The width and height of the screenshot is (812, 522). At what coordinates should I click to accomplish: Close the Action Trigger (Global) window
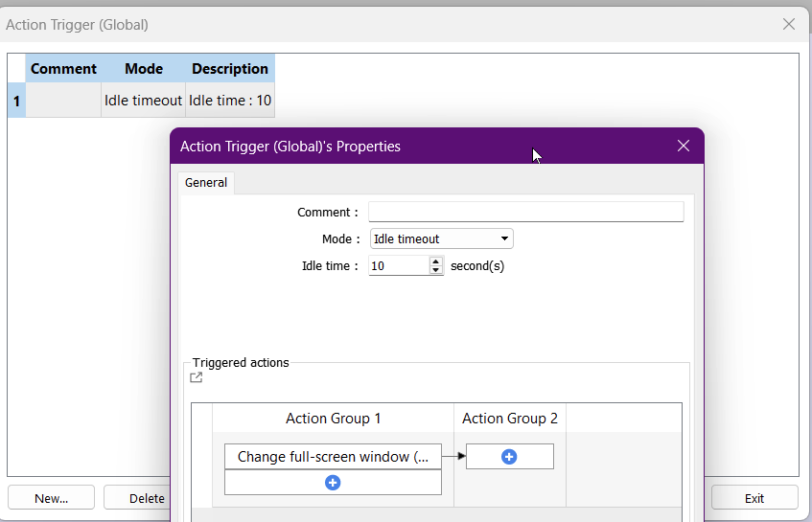[x=789, y=24]
